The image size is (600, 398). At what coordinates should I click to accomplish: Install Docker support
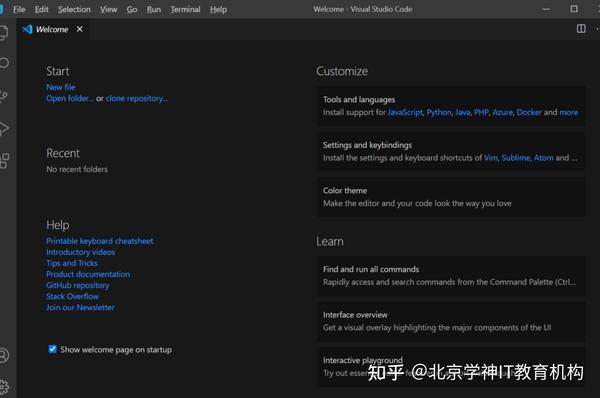[529, 113]
